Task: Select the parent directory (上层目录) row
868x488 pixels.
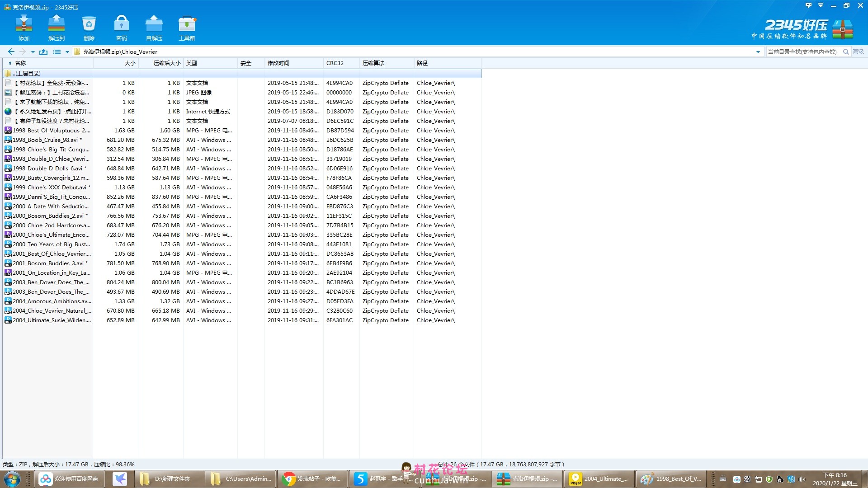Action: [242, 73]
